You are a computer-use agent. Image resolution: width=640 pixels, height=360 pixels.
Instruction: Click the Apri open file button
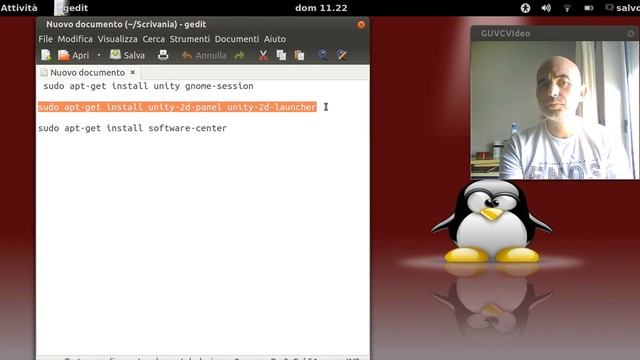(x=73, y=55)
